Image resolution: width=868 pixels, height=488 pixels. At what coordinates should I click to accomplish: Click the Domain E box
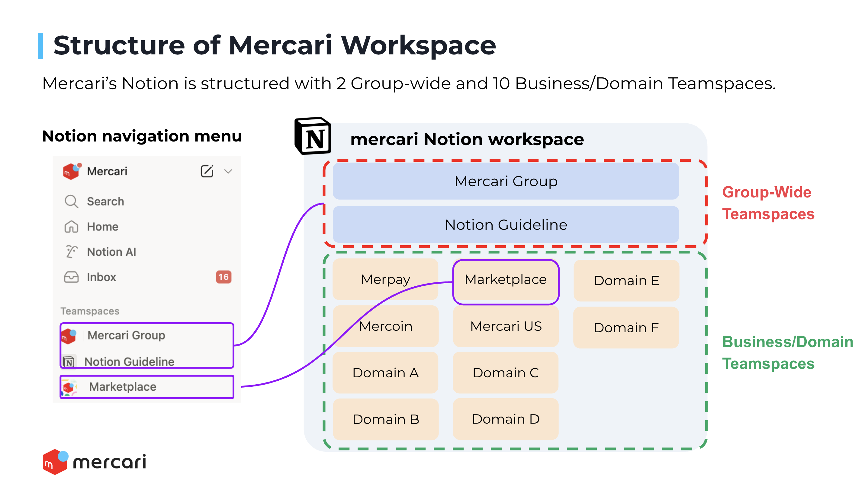tap(626, 281)
